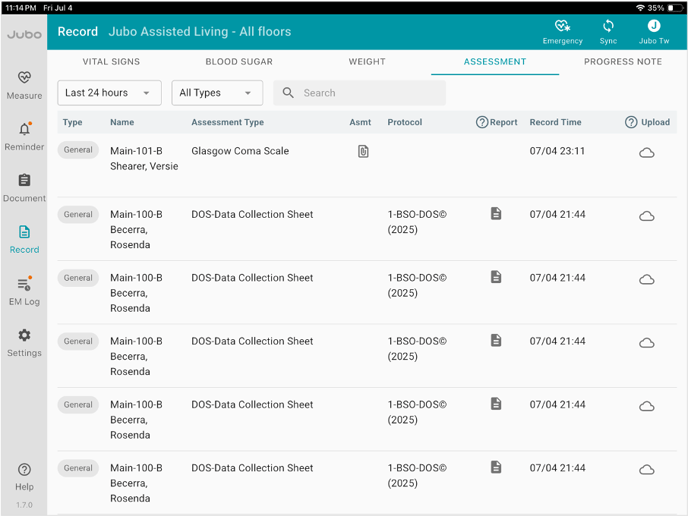Click Jubo Assisted Living - All floors title
This screenshot has width=688, height=516.
click(200, 32)
